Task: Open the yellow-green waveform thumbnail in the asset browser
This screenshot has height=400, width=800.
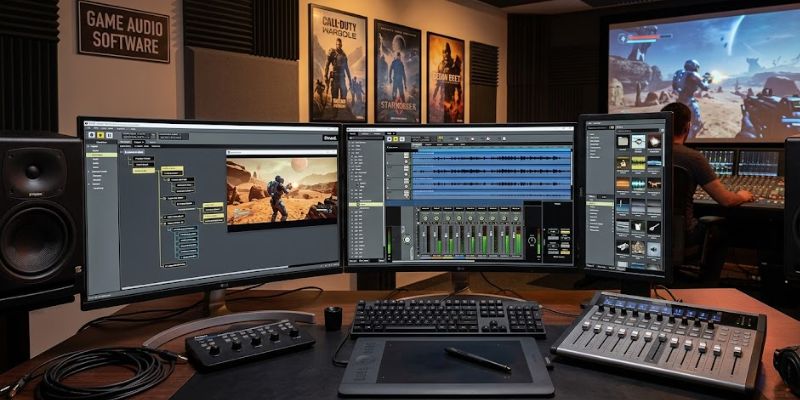Action: [638, 163]
